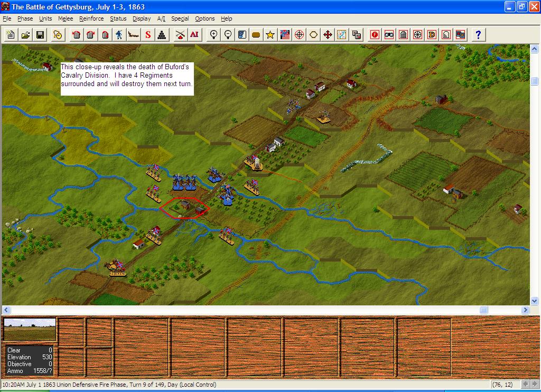Click the vertical scrollbar thumb of the map
Viewport: 541px width, 392px height.
coord(534,81)
